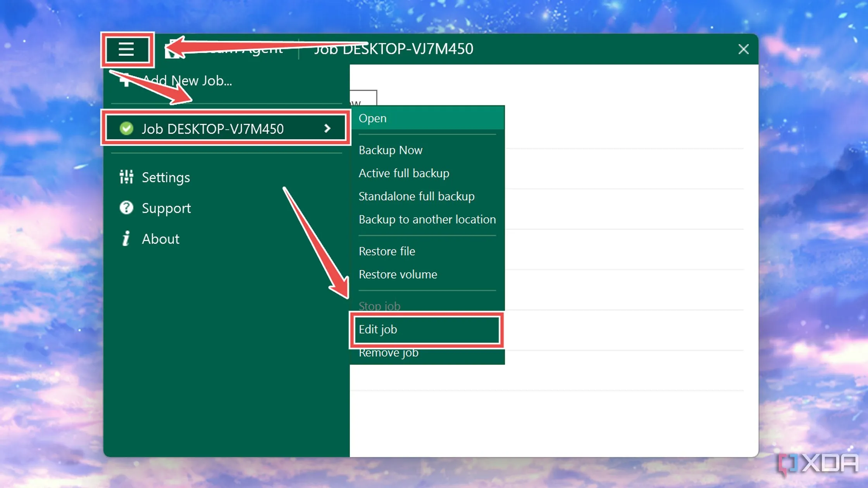Open the Settings menu item
This screenshot has height=488, width=868.
click(166, 177)
